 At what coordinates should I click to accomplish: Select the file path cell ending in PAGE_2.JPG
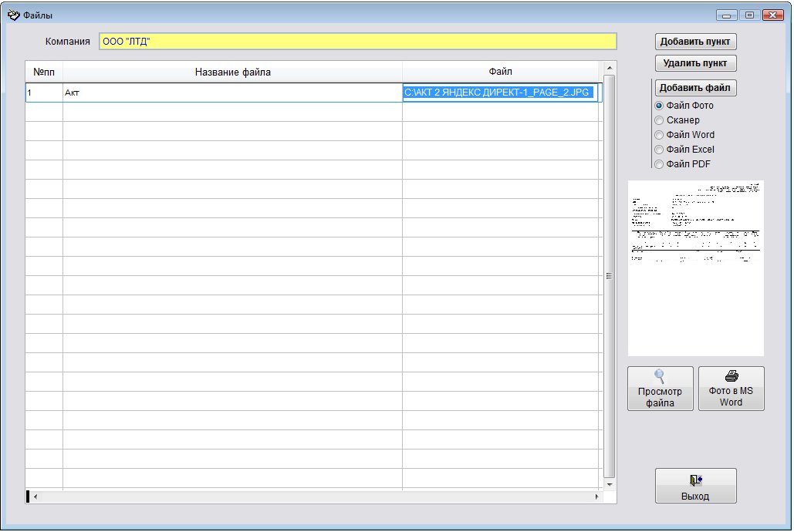[x=500, y=93]
